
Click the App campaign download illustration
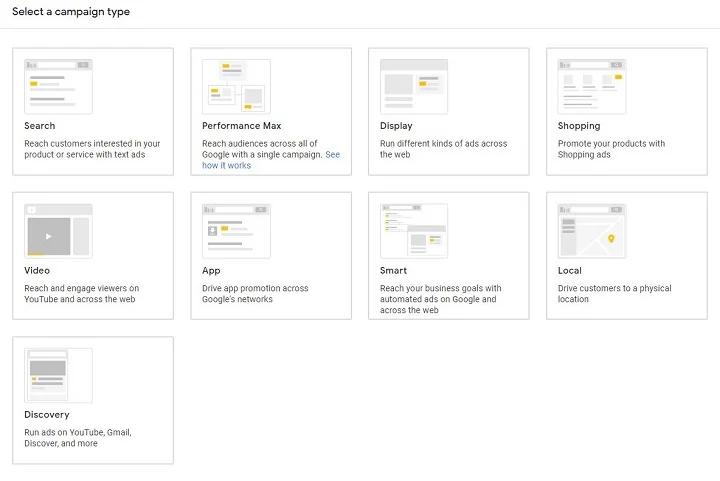[x=236, y=231]
